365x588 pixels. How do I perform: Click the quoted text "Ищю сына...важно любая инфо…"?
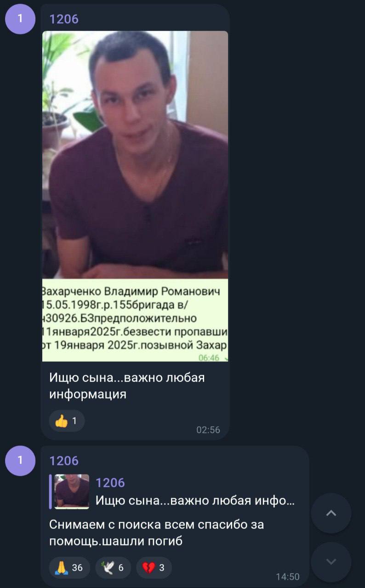tap(195, 501)
